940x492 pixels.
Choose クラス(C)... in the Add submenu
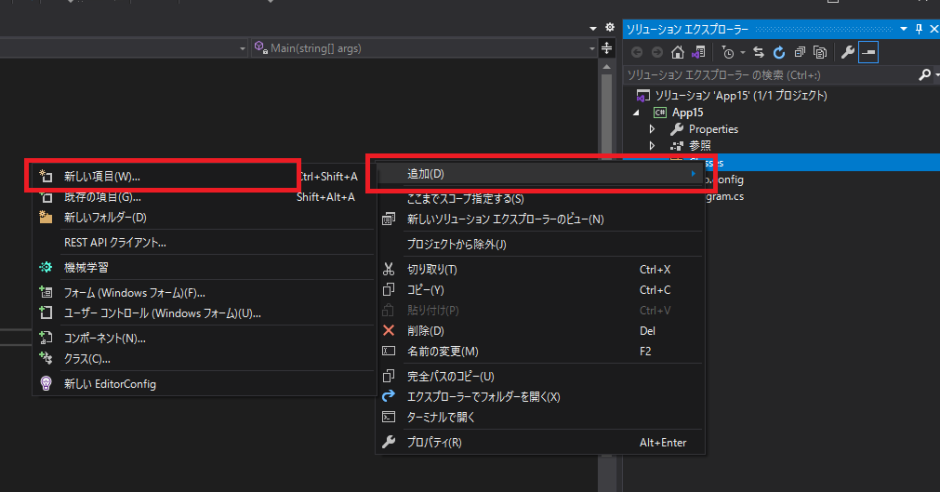87,358
